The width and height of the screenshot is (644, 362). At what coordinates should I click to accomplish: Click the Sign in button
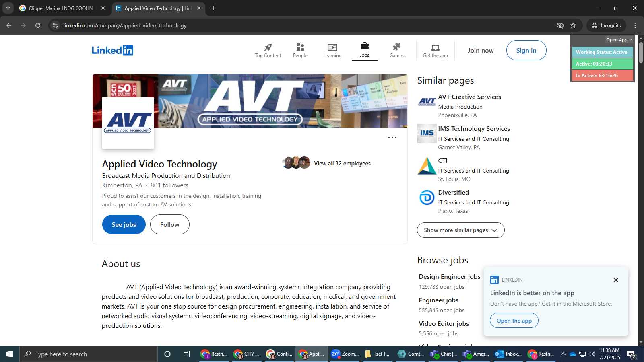tap(526, 50)
